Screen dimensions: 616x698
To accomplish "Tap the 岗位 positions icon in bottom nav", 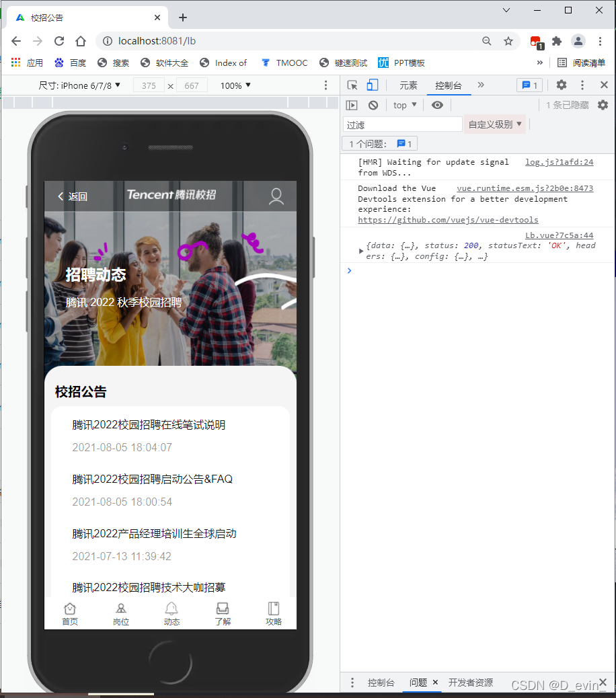I will pyautogui.click(x=120, y=614).
